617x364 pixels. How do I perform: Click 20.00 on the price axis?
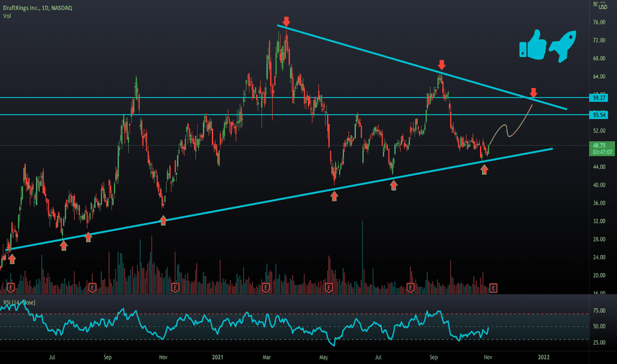click(x=599, y=275)
